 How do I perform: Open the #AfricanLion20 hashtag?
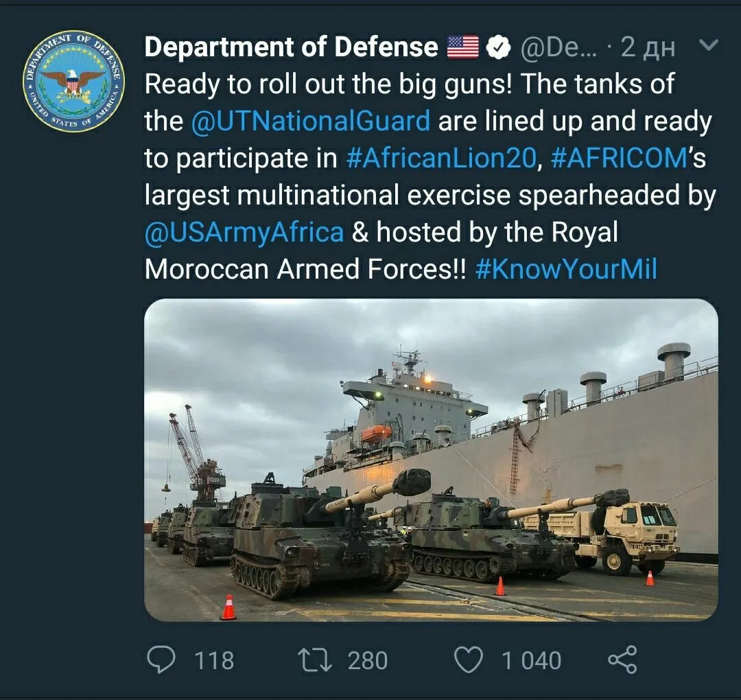click(x=441, y=159)
